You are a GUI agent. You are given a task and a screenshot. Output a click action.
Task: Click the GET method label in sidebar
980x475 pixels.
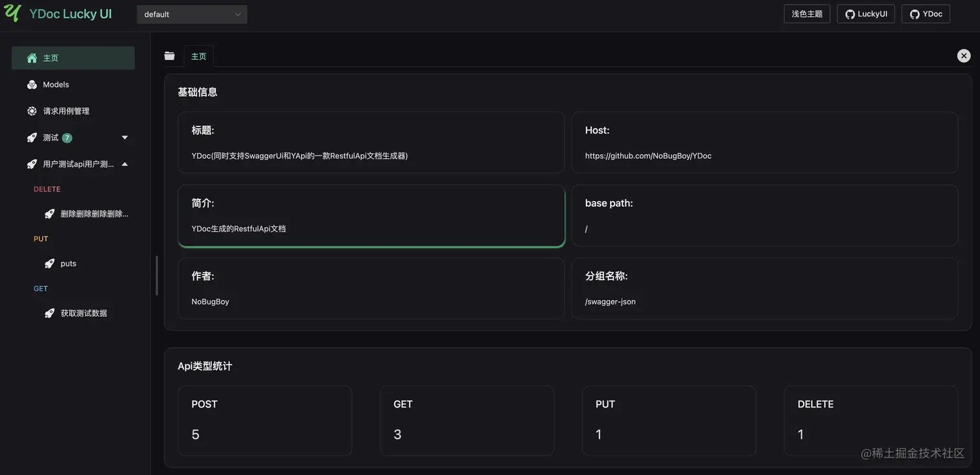pos(41,289)
